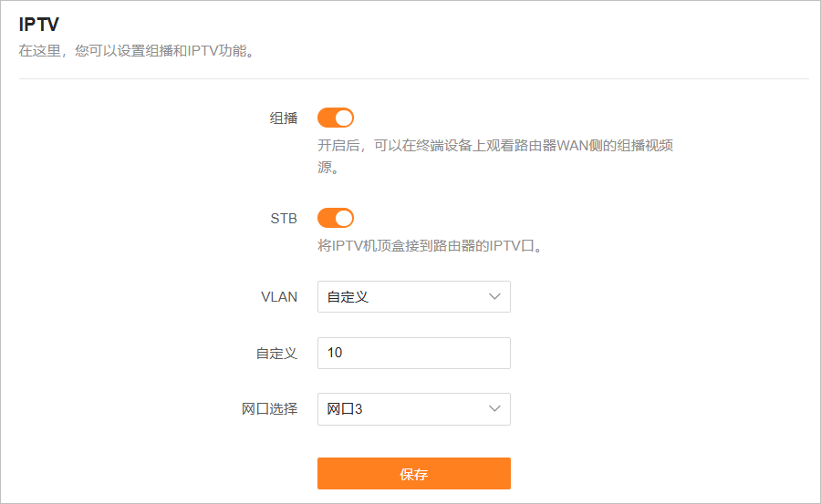The width and height of the screenshot is (821, 504).
Task: Click the 组播 helper description text
Action: pos(495,146)
